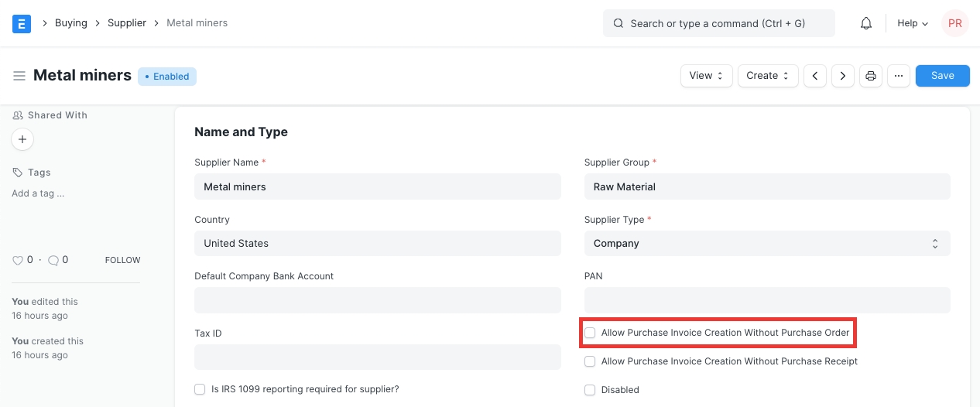
Task: Like this document with heart icon
Action: click(17, 261)
